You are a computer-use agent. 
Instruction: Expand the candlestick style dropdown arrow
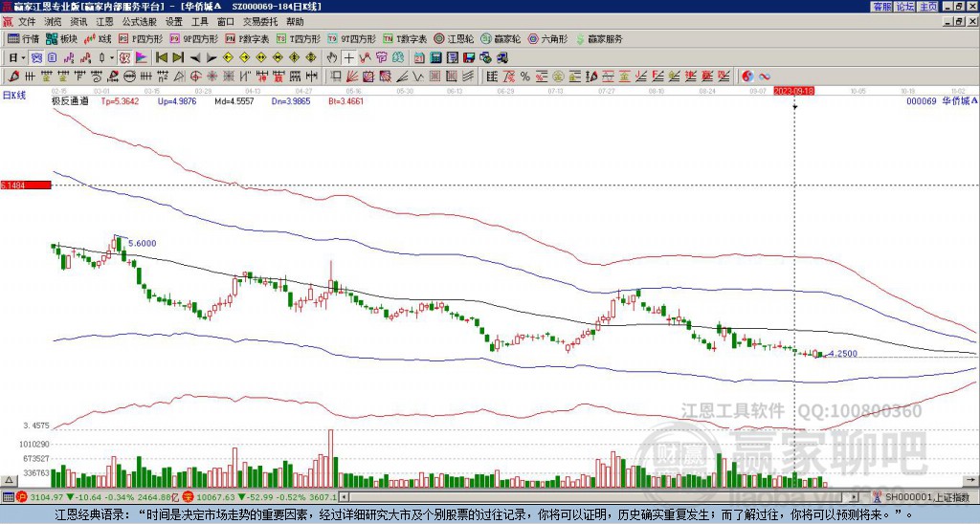point(112,57)
